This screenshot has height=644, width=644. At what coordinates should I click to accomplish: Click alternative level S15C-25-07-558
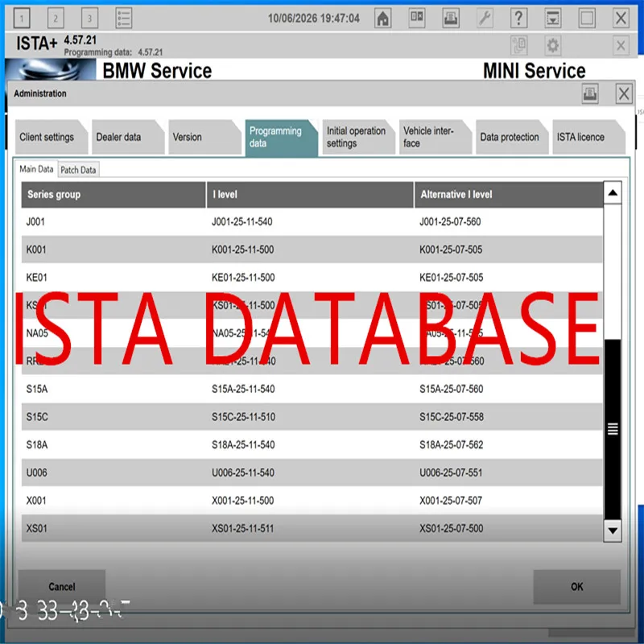[452, 417]
